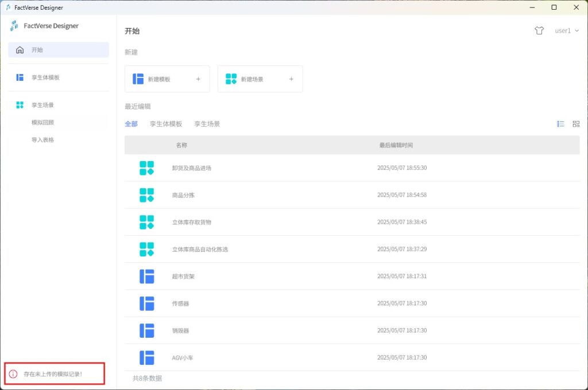The image size is (588, 390).
Task: Click the scene icon for 商品分拣
Action: [x=147, y=195]
